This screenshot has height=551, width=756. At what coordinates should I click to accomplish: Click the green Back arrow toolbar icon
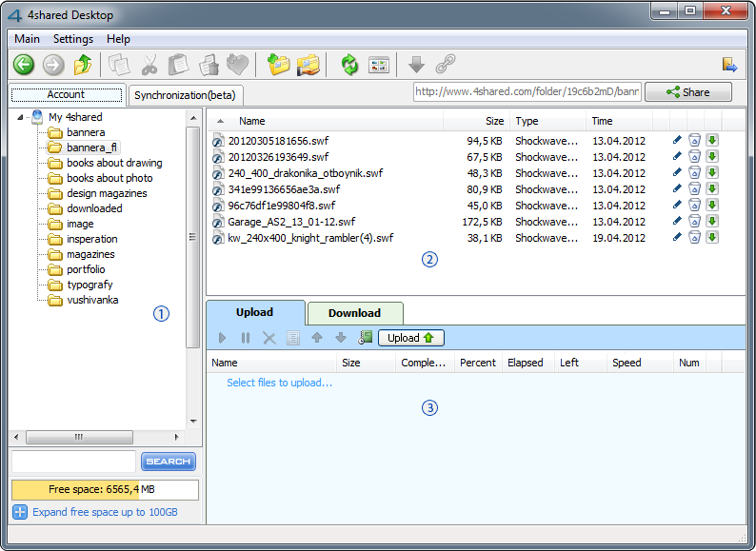[x=24, y=64]
